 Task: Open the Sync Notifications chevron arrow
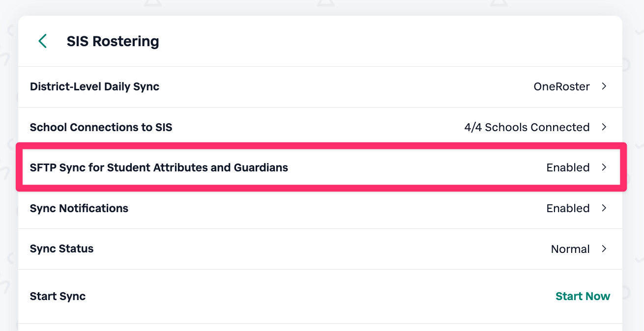[x=604, y=208]
